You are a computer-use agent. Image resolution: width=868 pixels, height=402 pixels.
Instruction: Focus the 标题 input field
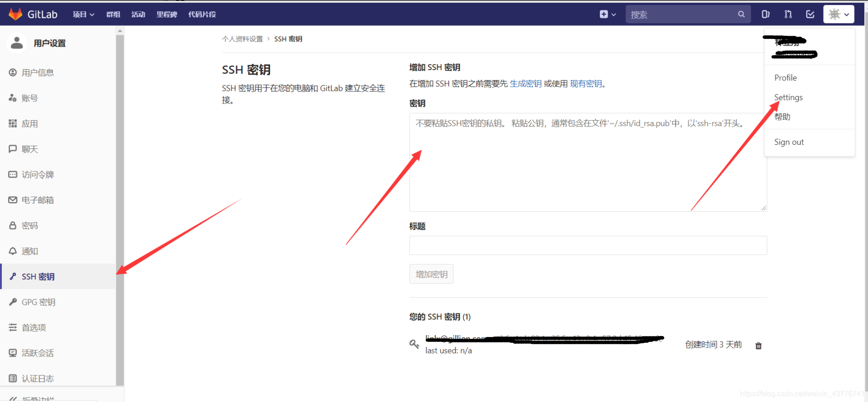pyautogui.click(x=588, y=245)
